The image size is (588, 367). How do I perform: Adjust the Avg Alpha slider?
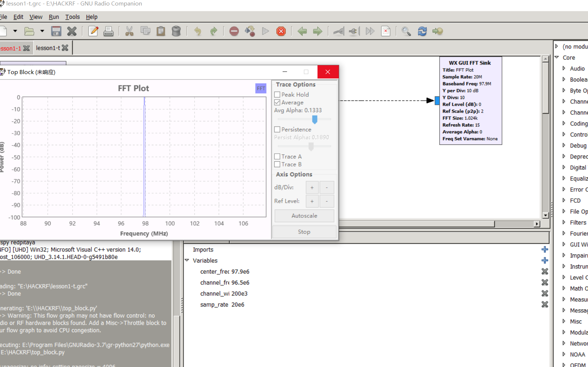pos(315,119)
